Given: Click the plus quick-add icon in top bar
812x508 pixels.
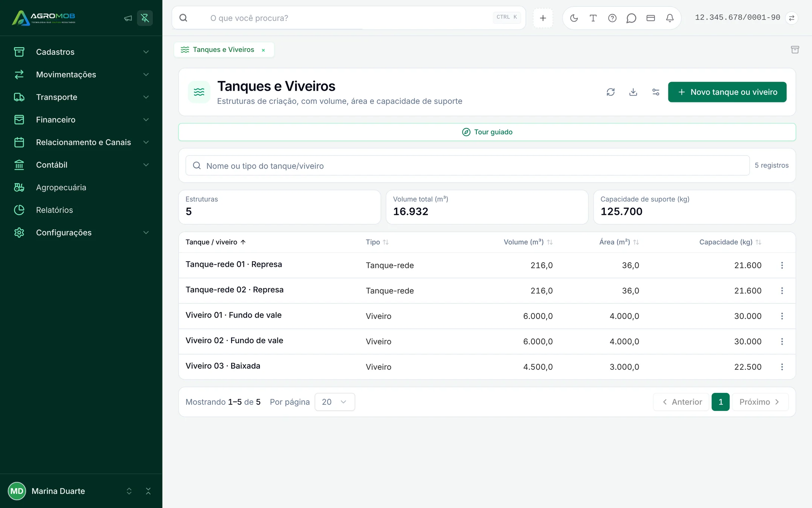Looking at the screenshot, I should [543, 18].
